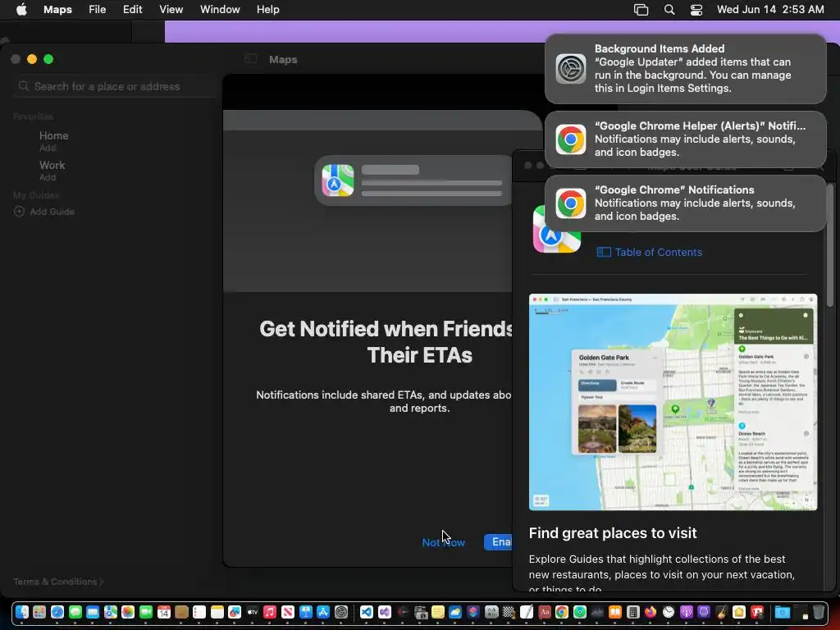Open Visual Studio Code from the Dock

[x=367, y=612]
